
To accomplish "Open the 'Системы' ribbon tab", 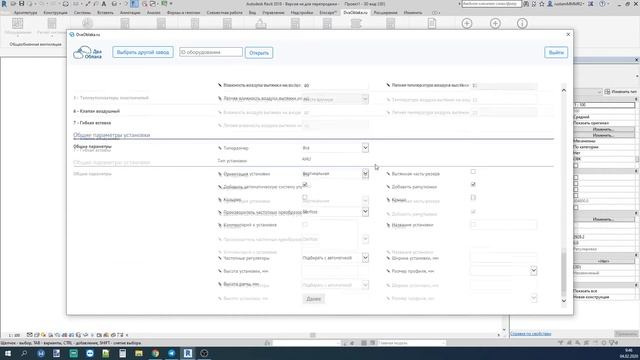I will (82, 13).
